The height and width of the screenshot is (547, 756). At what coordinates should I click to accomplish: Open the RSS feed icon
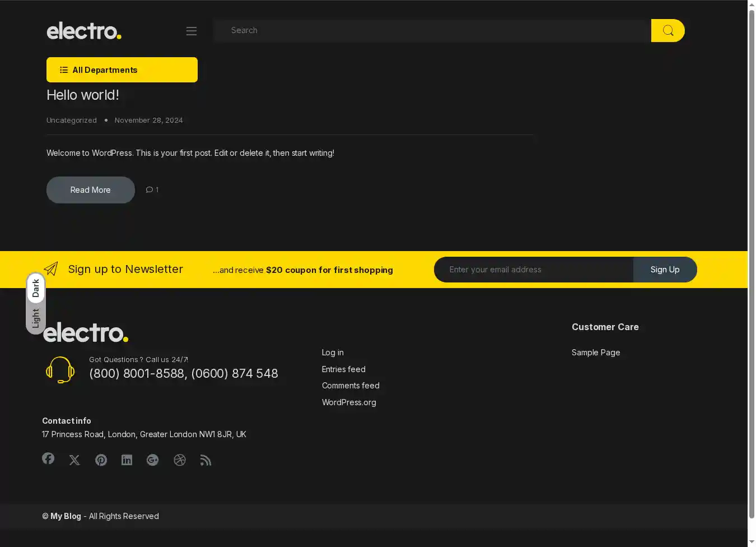pyautogui.click(x=206, y=460)
